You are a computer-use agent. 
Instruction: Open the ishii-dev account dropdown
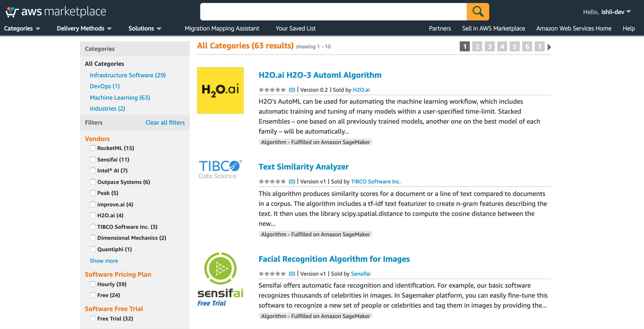pyautogui.click(x=607, y=12)
